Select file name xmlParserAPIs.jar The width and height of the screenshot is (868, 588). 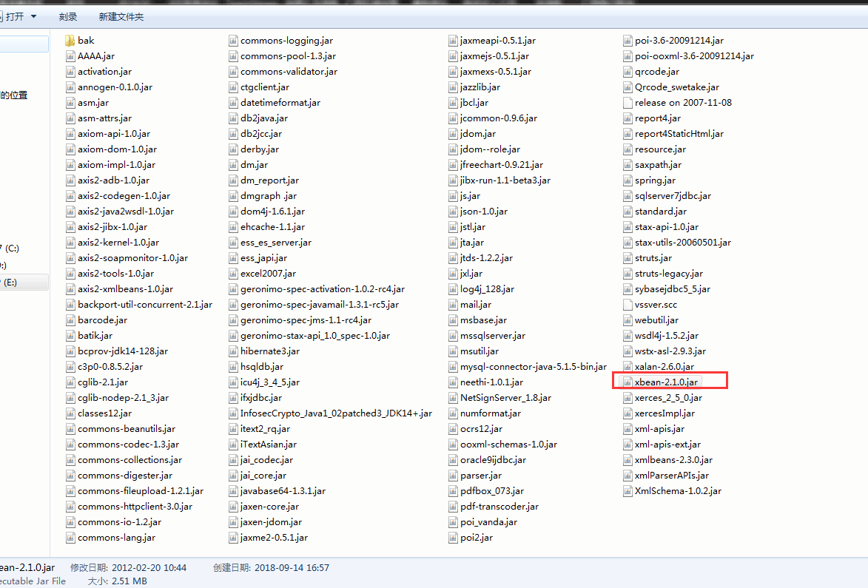click(672, 475)
